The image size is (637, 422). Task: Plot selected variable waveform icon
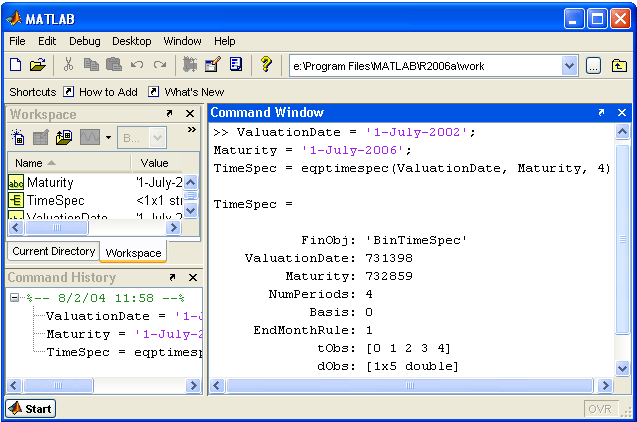coord(90,137)
